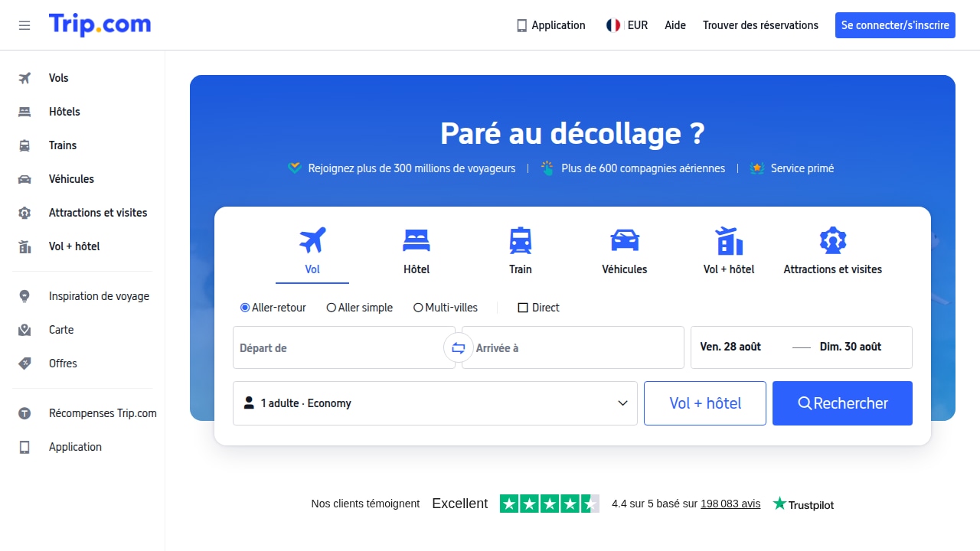Pick the departure date Ven. 28 août
The height and width of the screenshot is (551, 980).
click(x=730, y=347)
